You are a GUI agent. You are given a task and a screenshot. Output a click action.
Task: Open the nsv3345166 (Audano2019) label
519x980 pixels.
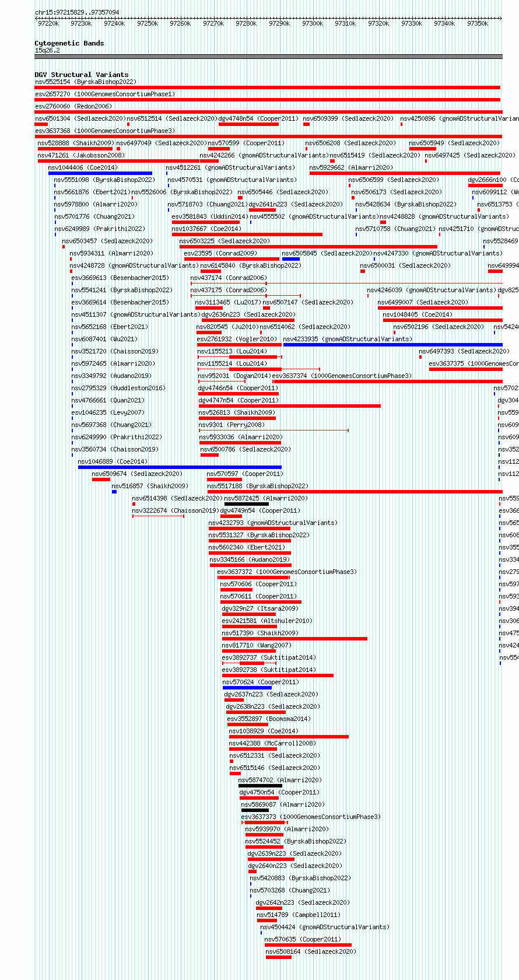(x=250, y=559)
